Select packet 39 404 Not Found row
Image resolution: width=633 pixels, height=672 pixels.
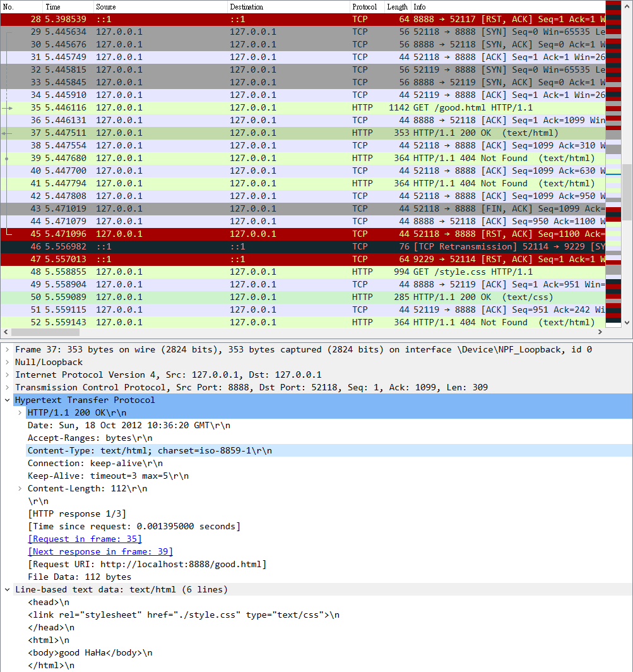pyautogui.click(x=303, y=158)
